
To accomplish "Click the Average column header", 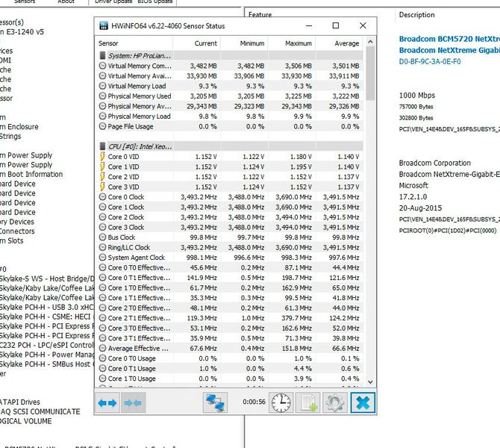I will 340,43.
